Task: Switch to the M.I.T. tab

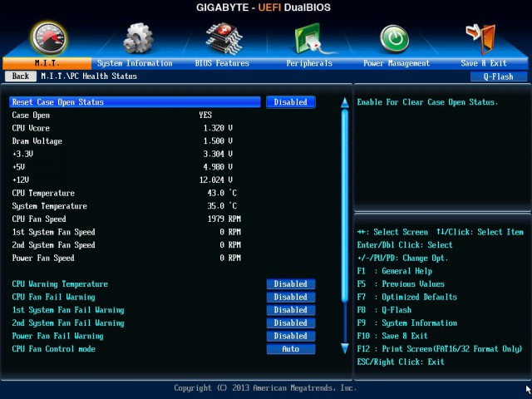Action: click(47, 63)
